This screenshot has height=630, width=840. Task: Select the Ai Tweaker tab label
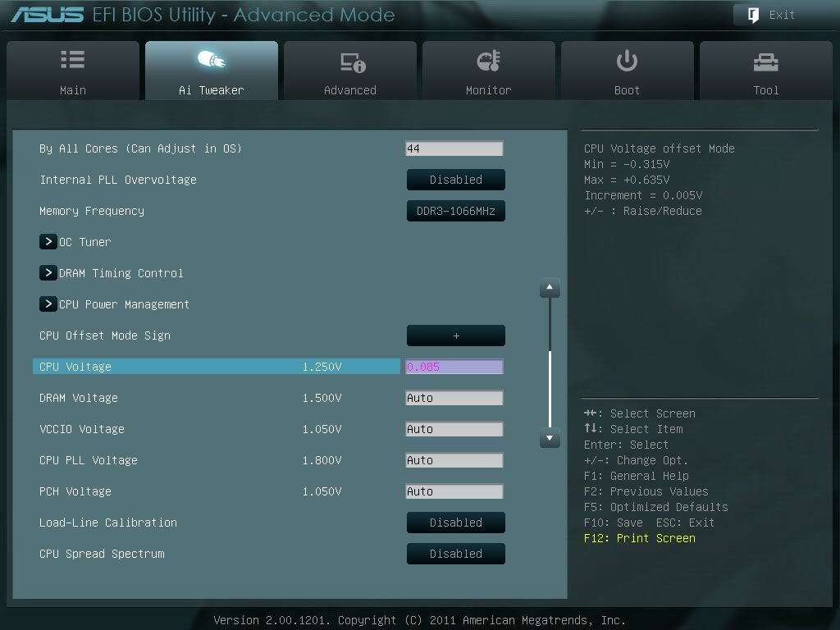(211, 90)
